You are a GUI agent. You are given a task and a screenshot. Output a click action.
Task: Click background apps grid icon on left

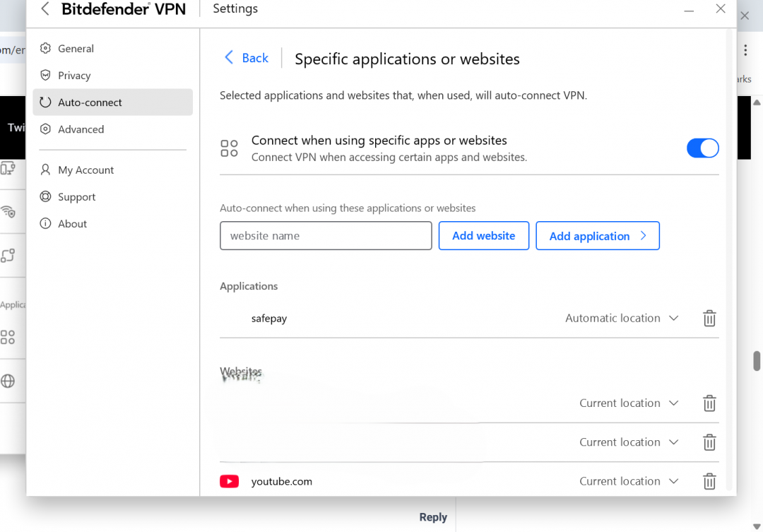pyautogui.click(x=8, y=337)
